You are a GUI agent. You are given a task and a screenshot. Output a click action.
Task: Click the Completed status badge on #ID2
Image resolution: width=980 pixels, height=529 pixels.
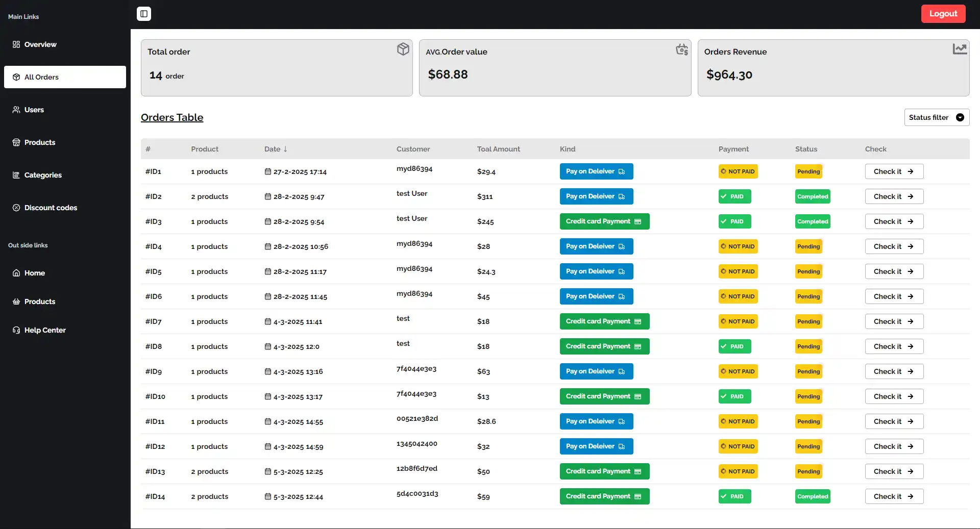pos(812,196)
